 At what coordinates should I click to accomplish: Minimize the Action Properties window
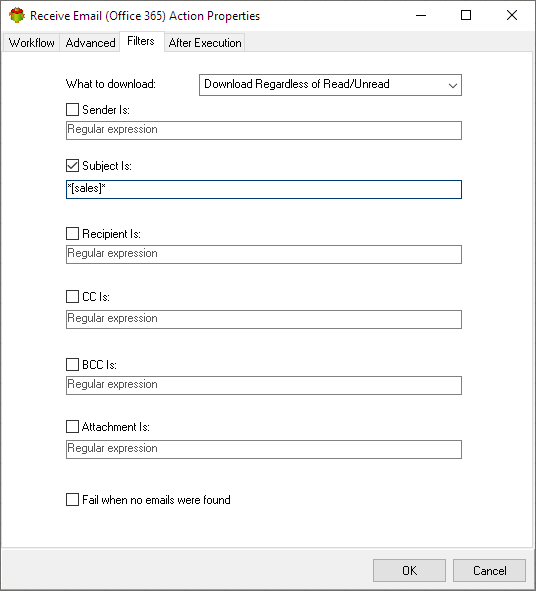[421, 15]
